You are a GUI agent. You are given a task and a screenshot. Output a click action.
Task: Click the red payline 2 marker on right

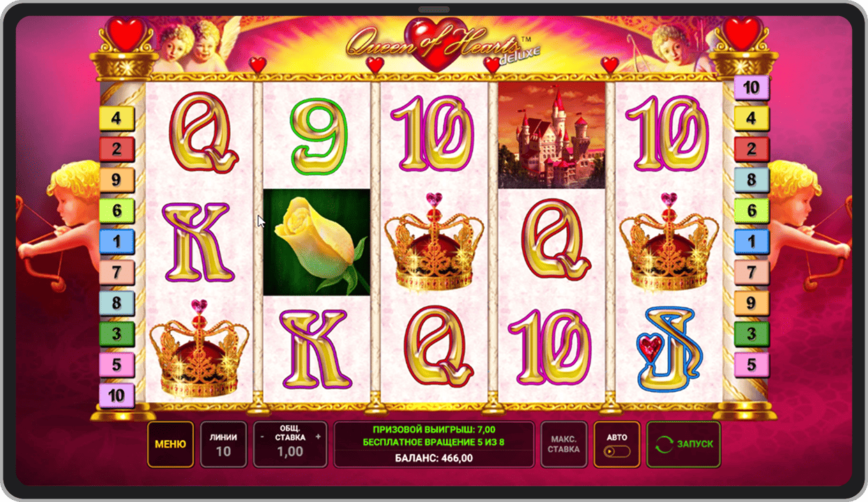pyautogui.click(x=752, y=149)
